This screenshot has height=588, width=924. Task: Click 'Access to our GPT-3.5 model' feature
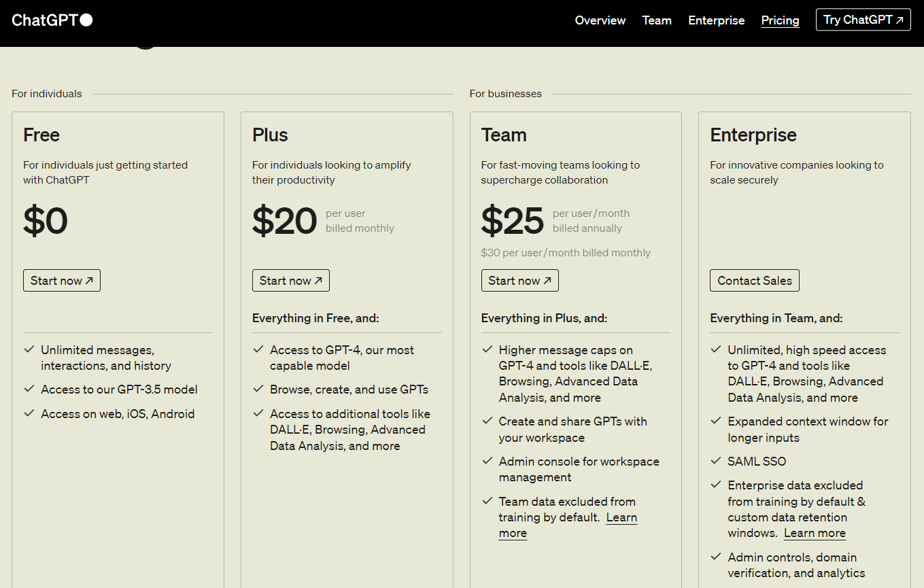click(x=119, y=390)
